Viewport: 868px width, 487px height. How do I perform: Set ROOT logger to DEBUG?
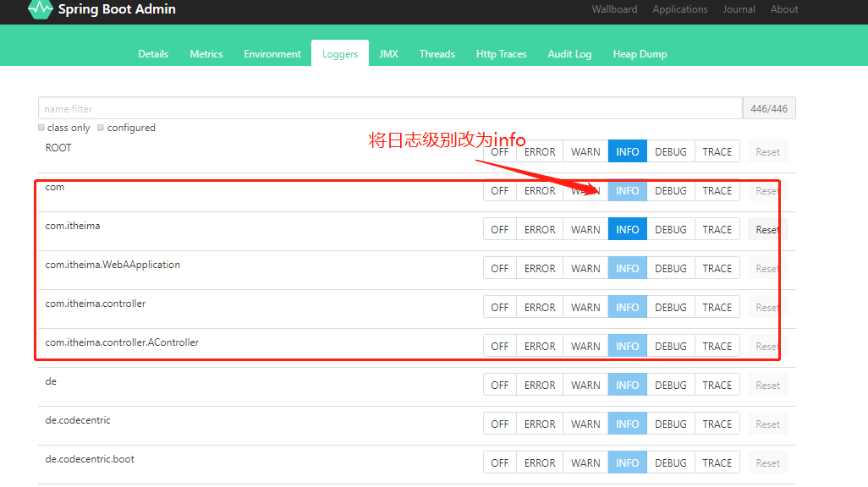tap(670, 151)
